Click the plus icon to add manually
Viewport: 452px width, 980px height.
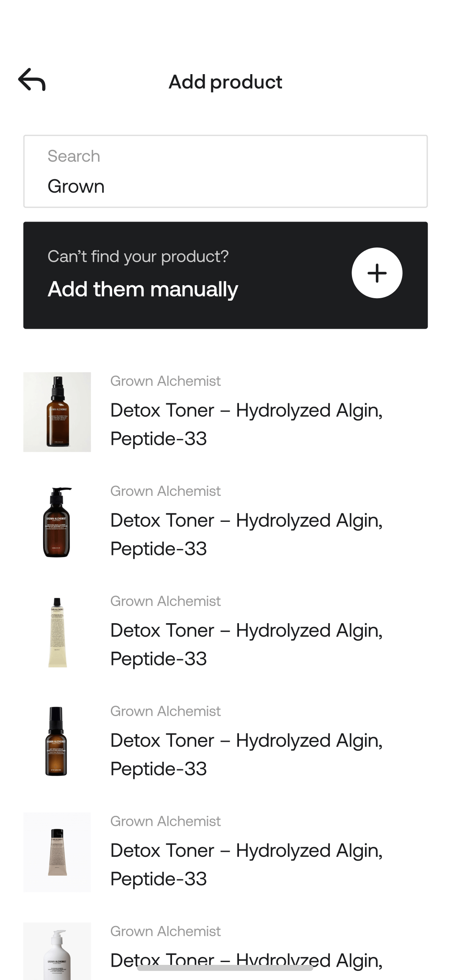coord(377,273)
